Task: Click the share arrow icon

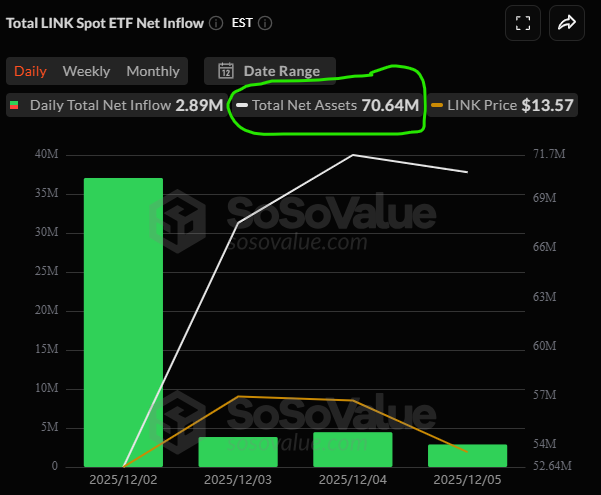Action: click(x=566, y=23)
